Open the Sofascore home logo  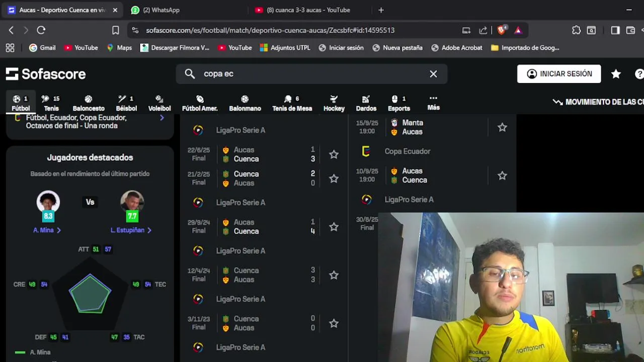click(46, 74)
